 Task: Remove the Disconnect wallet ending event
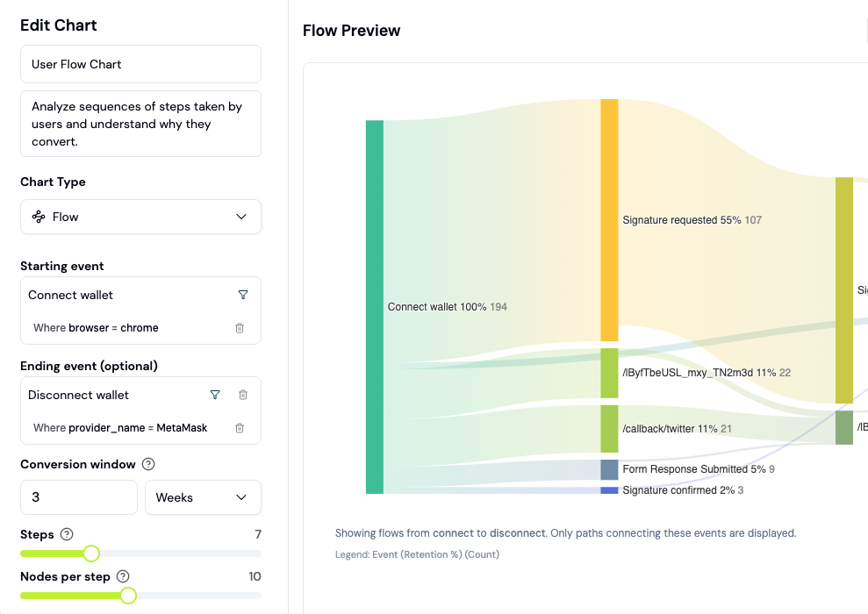click(243, 395)
